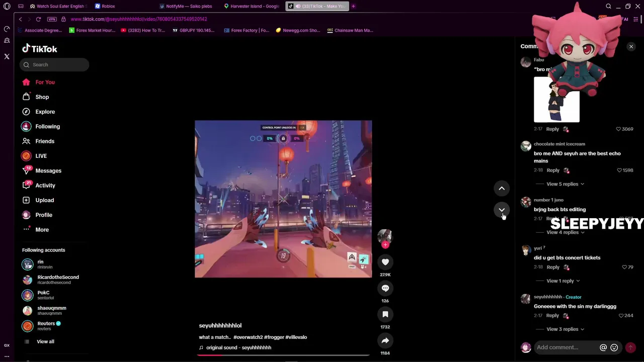Open Profile in the sidebar
This screenshot has width=644, height=362.
(x=44, y=215)
